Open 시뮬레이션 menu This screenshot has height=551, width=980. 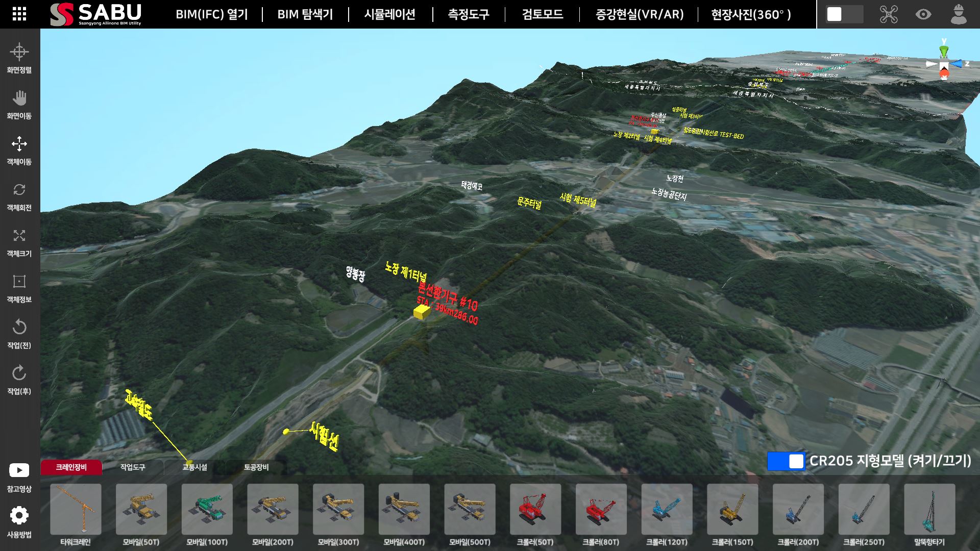(390, 14)
